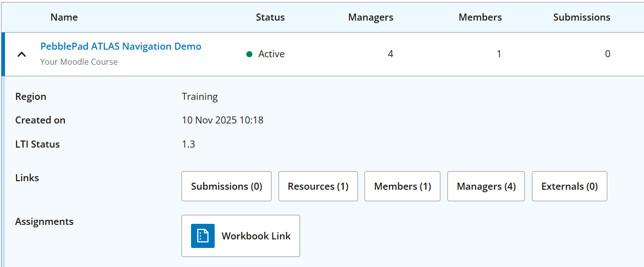Click the submissions count 0 cell
Viewport: 644px width, 267px height.
pyautogui.click(x=608, y=54)
